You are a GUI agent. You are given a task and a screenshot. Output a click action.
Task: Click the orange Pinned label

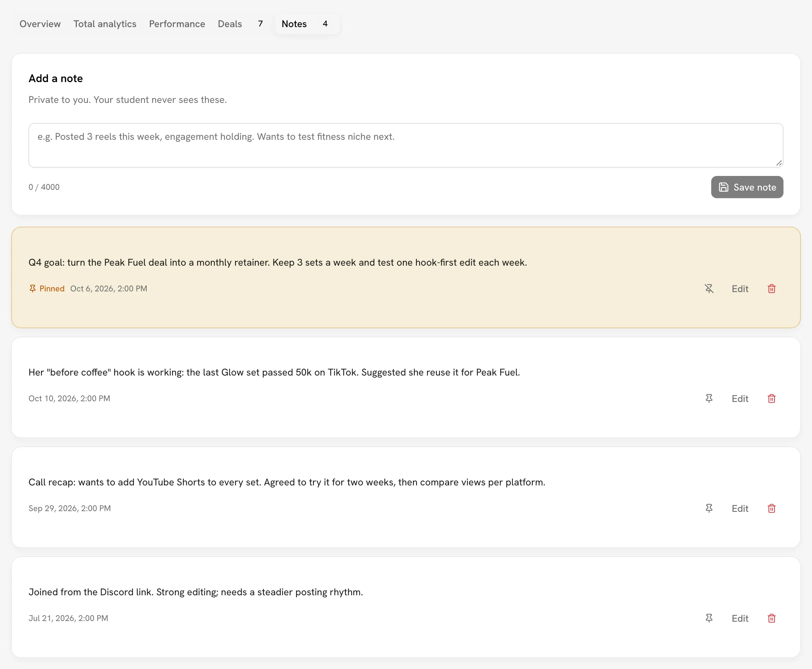tap(47, 289)
